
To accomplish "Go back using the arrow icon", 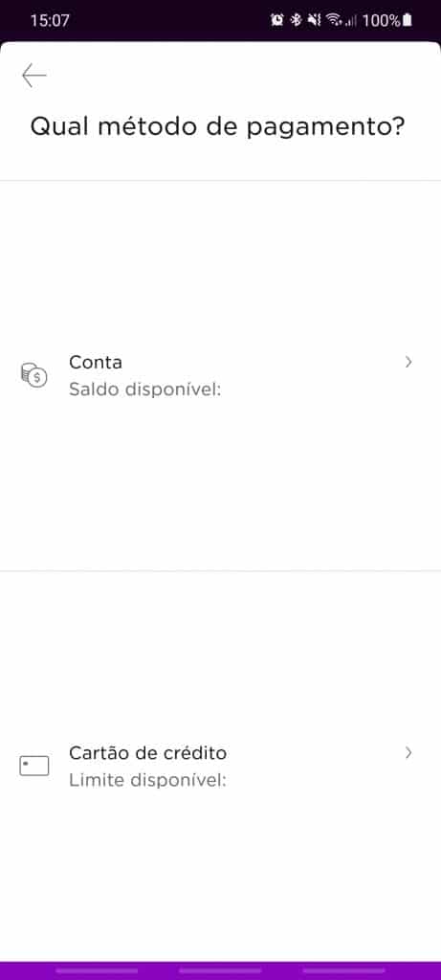I will [33, 76].
